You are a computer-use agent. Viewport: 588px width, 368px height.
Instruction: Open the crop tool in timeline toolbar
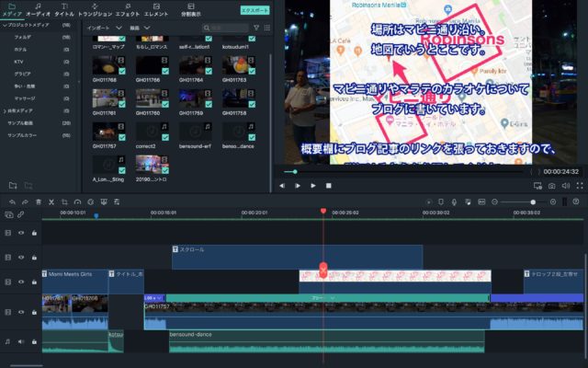pos(63,201)
